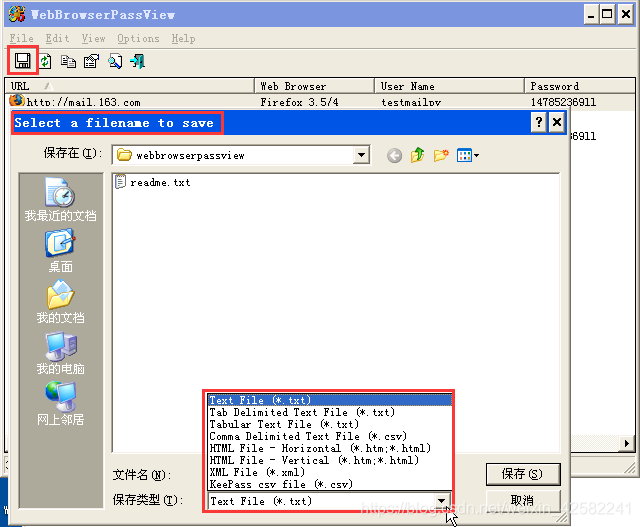Screen dimensions: 640x527
Task: Click the dialog help question mark button
Action: pyautogui.click(x=539, y=122)
